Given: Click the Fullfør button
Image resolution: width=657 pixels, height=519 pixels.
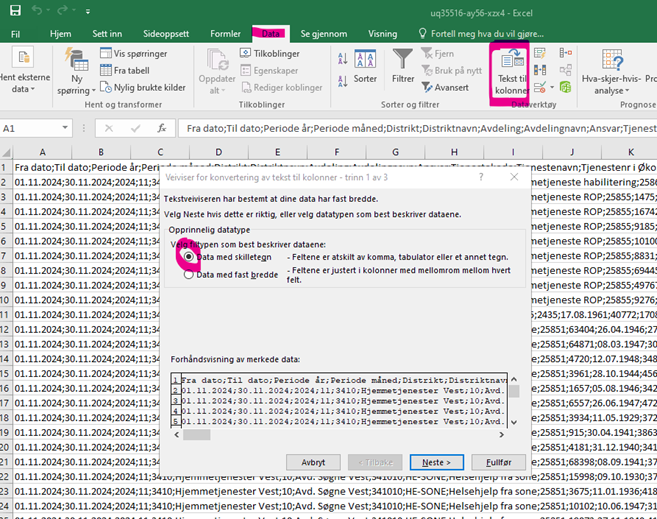Looking at the screenshot, I should tap(498, 462).
